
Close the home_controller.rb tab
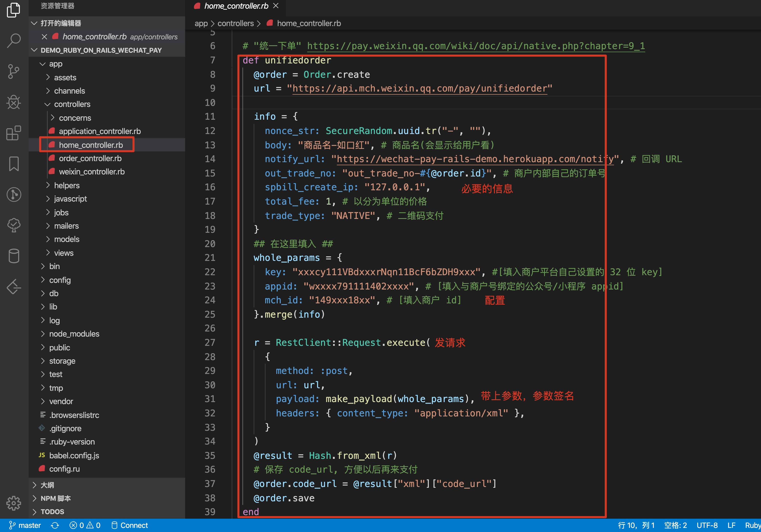(x=276, y=6)
